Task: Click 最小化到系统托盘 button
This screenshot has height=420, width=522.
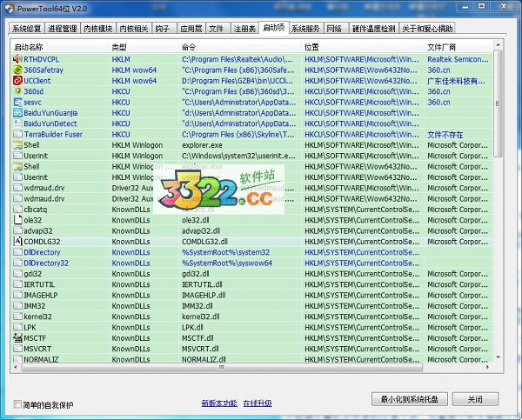Action: coord(410,399)
